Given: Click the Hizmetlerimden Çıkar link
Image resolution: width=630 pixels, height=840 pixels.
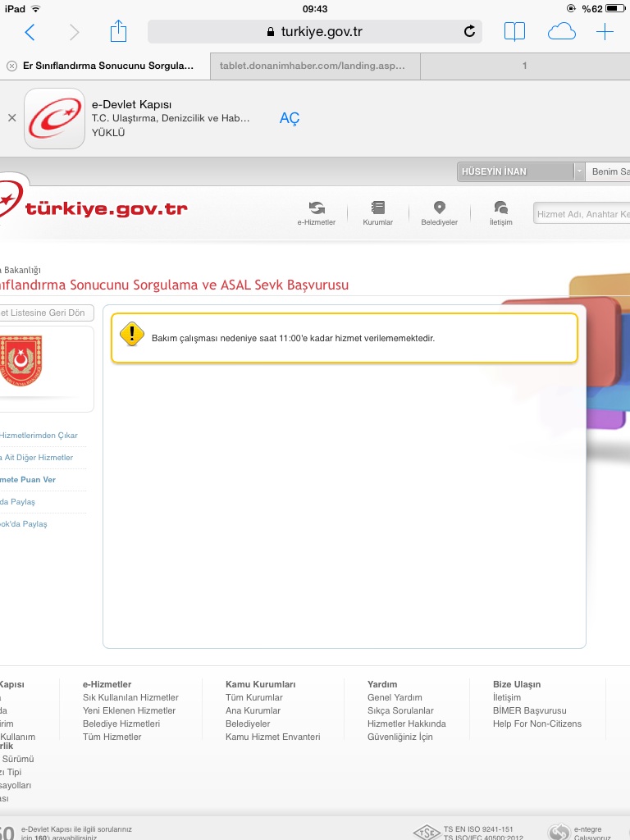Looking at the screenshot, I should [x=39, y=436].
